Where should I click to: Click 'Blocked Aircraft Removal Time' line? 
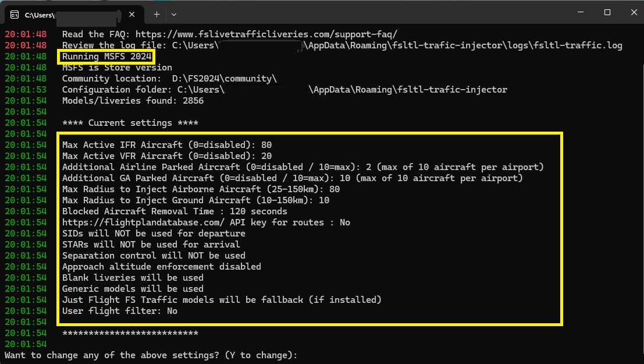[x=175, y=211]
